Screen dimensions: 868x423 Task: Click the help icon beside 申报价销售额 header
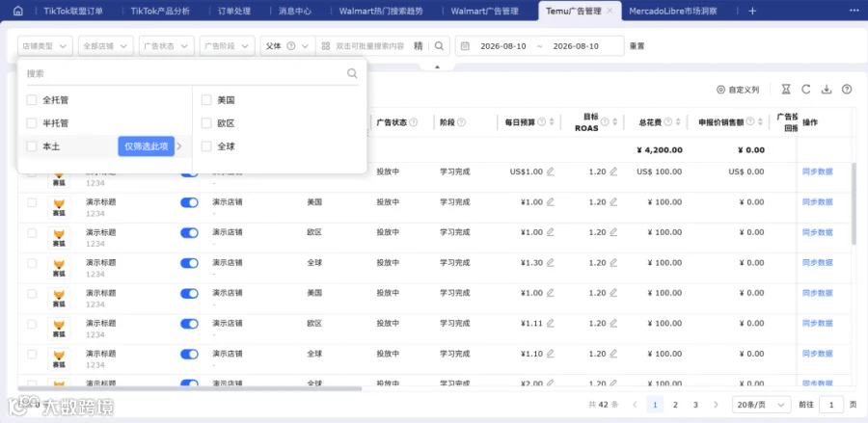tap(750, 122)
